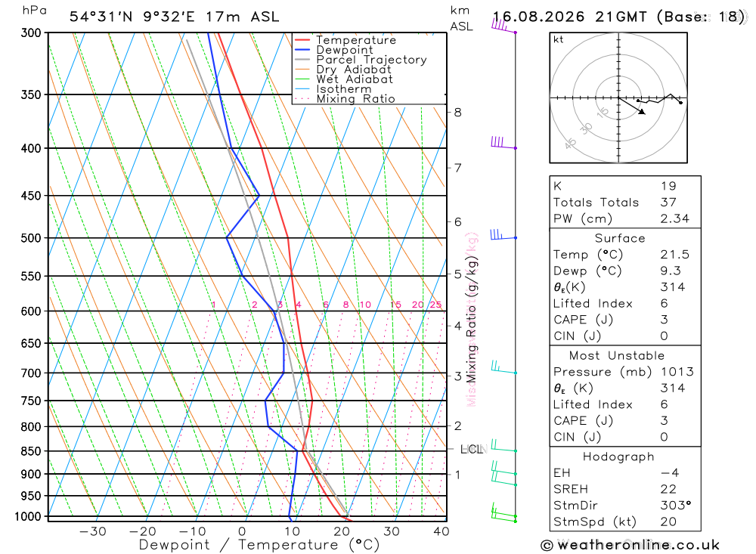The width and height of the screenshot is (756, 554).
Task: Click the 400 pressure level label
Action: click(31, 148)
